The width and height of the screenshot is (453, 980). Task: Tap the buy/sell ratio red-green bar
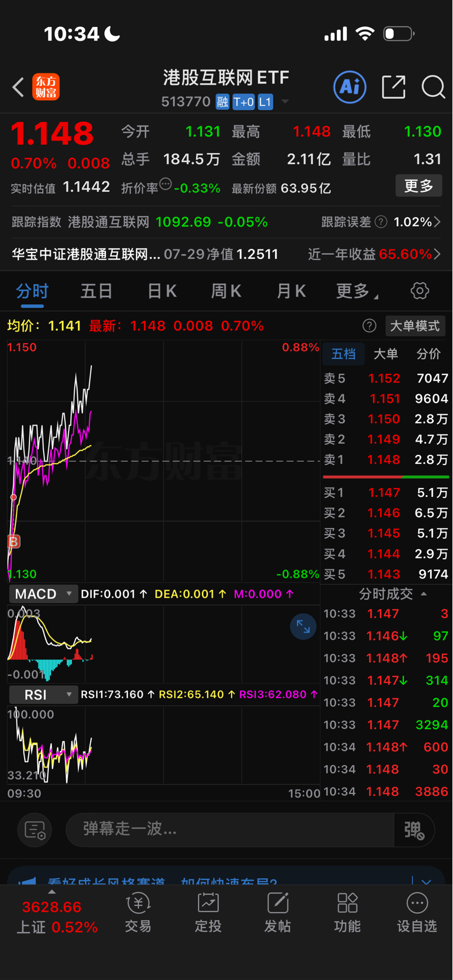tap(386, 477)
